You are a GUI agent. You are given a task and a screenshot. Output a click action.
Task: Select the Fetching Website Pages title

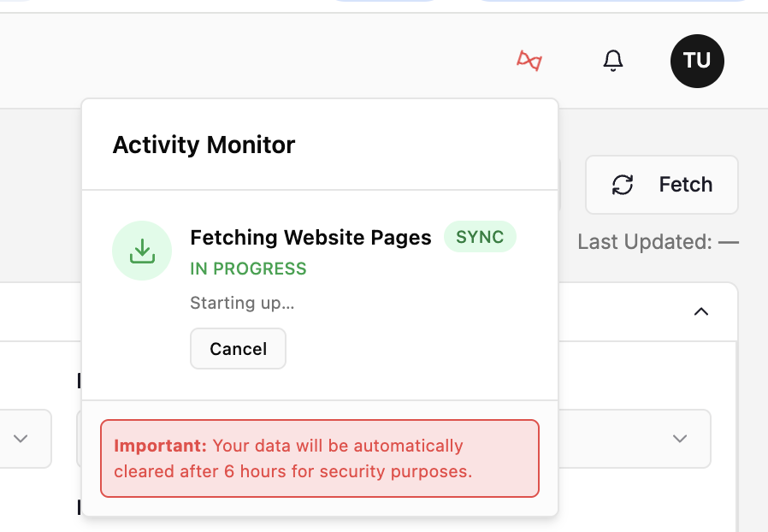(x=310, y=237)
